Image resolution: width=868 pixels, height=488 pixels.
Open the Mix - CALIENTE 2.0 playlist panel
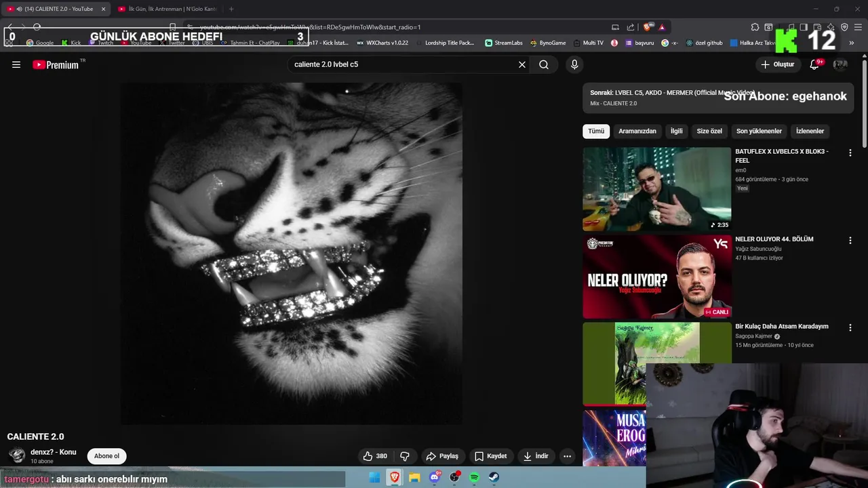[x=718, y=98]
